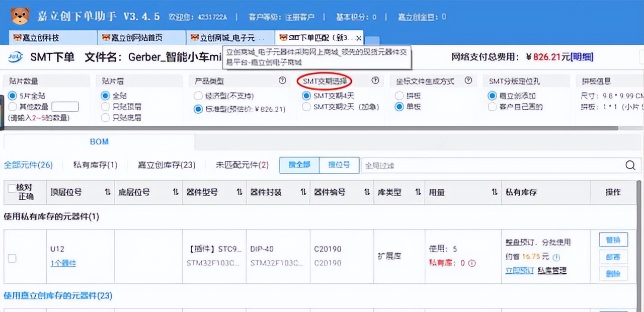
Task: Click the magnifier icon in the 全局过滤 search field
Action: (x=630, y=165)
